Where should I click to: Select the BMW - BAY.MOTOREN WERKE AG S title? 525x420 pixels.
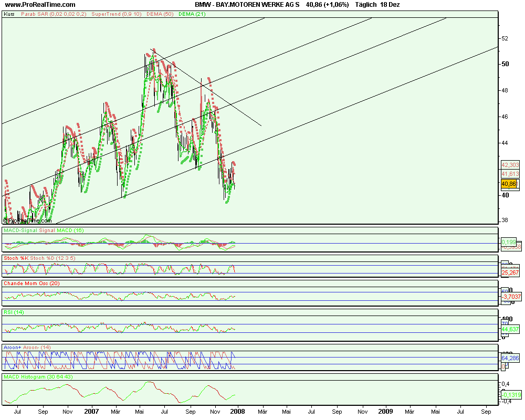coord(247,5)
